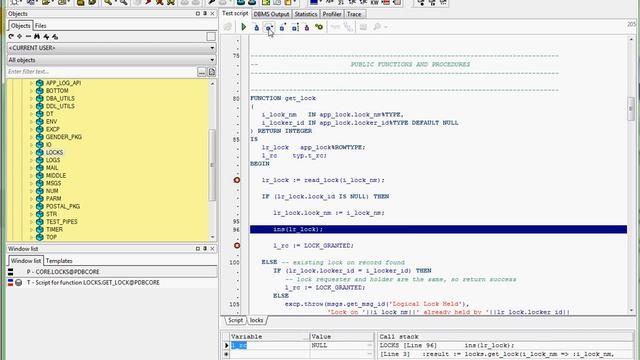Switch to the Templates tab
The image size is (640, 360).
59,260
